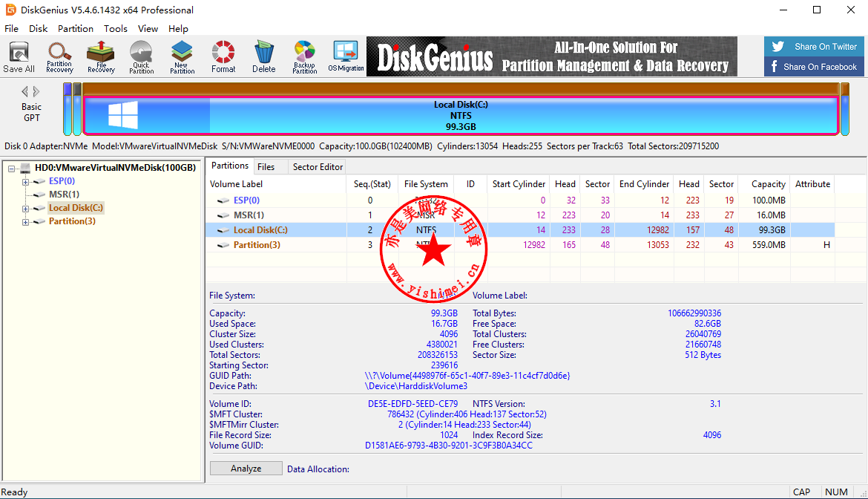This screenshot has height=499, width=868.
Task: Click the Local Disk(C:) drive icon in tree
Action: (x=39, y=208)
